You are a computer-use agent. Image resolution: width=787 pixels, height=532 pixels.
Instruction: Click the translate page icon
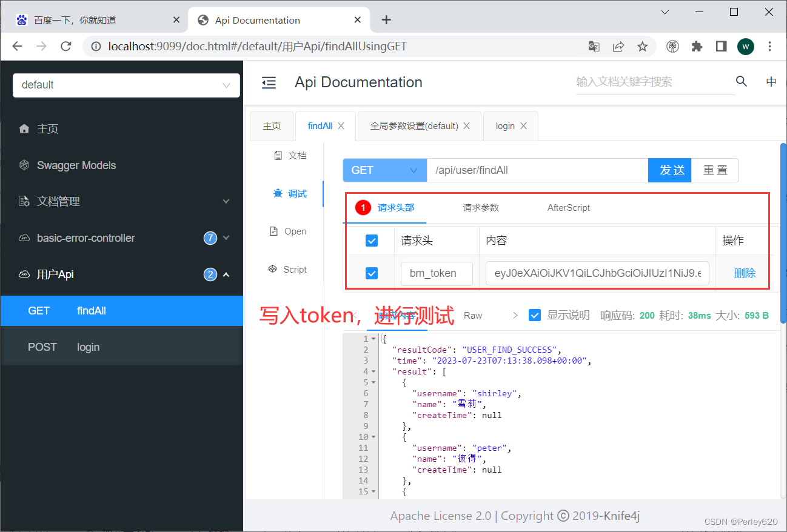(x=594, y=47)
